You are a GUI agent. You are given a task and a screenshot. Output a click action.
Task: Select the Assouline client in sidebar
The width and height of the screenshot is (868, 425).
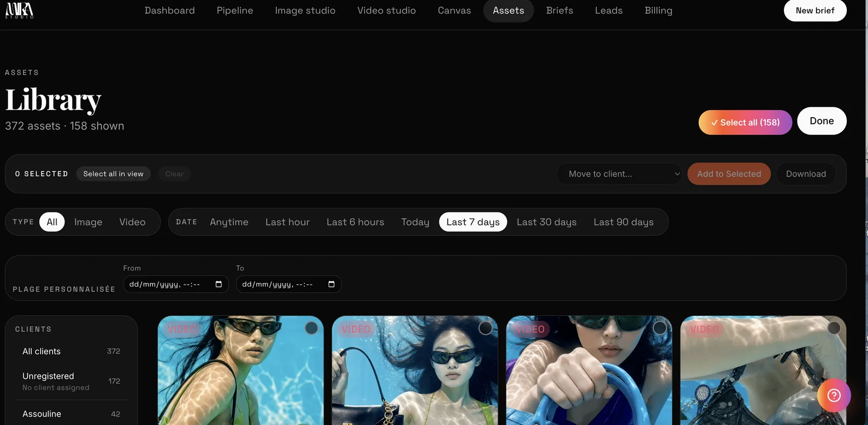click(x=71, y=414)
